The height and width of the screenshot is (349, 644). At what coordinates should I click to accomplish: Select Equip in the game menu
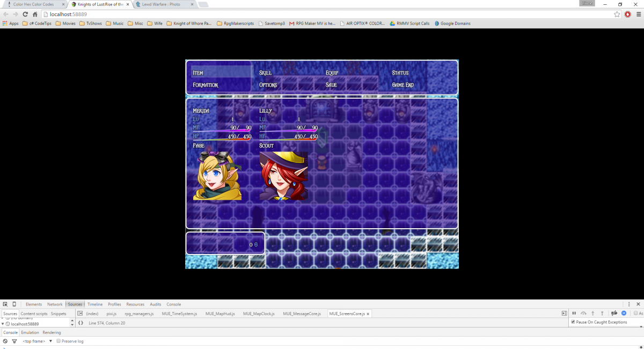pos(332,72)
